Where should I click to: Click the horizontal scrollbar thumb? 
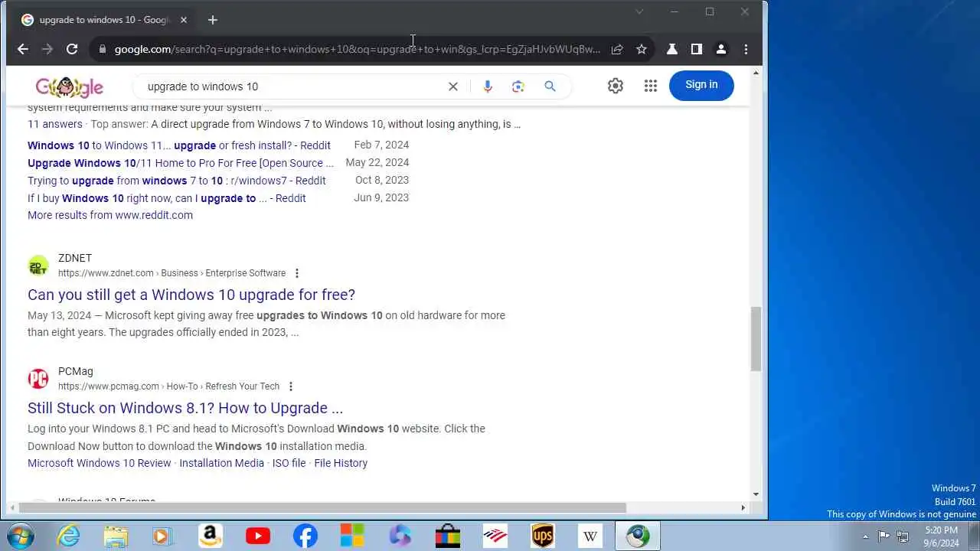(x=322, y=507)
